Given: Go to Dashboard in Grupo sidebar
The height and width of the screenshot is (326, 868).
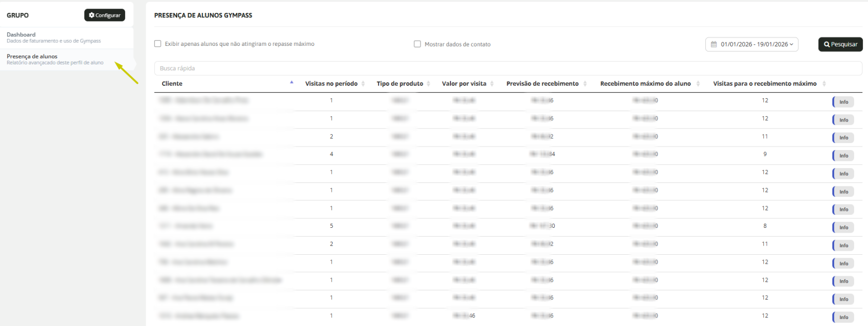Looking at the screenshot, I should point(67,37).
